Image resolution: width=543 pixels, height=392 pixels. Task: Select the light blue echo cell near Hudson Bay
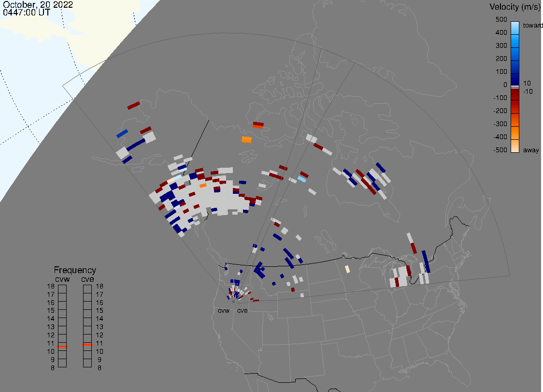tap(301, 179)
